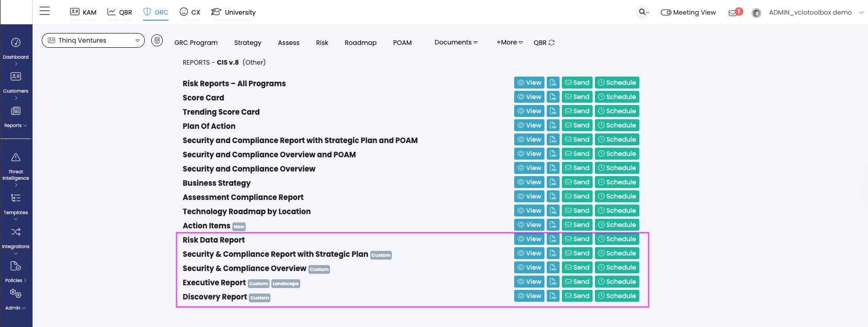Screen dimensions: 868x327
Task: View the Discovery Report
Action: 529,296
